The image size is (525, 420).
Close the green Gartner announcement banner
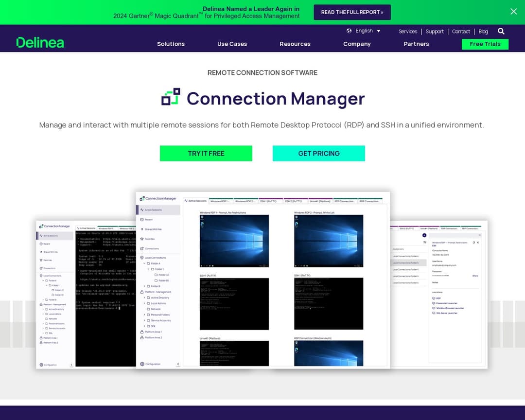[x=513, y=11]
